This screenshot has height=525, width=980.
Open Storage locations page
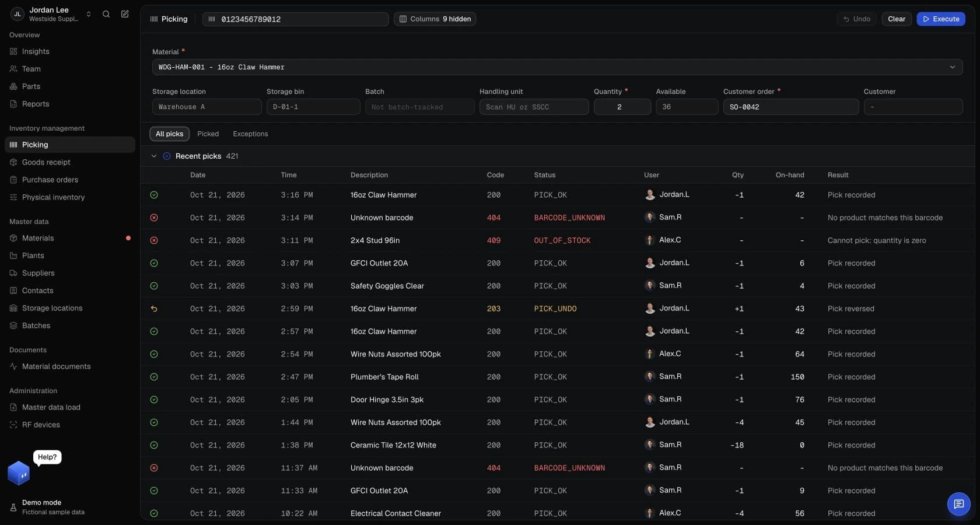click(70, 308)
